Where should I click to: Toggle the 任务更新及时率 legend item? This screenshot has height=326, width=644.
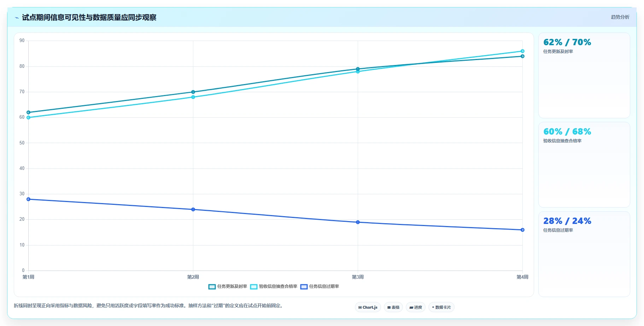click(228, 286)
